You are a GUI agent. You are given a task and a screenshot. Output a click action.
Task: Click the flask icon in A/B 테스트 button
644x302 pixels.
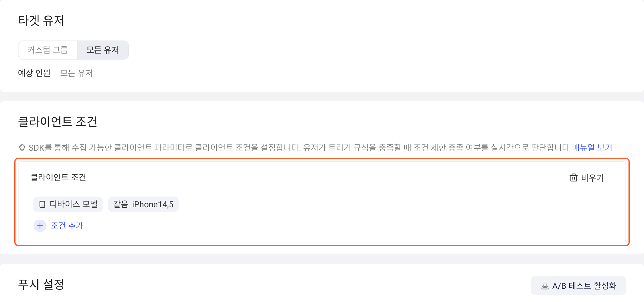tap(545, 286)
